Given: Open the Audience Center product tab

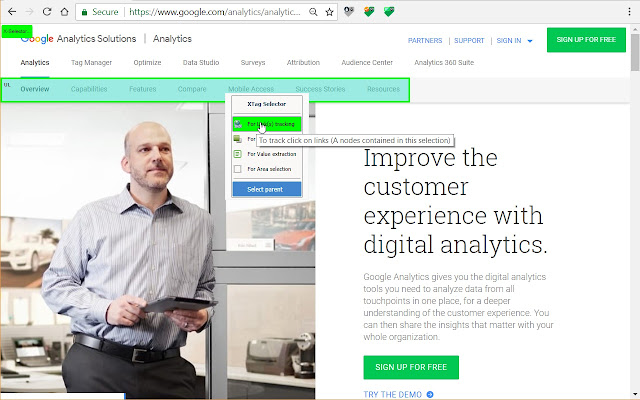Looking at the screenshot, I should pyautogui.click(x=367, y=62).
